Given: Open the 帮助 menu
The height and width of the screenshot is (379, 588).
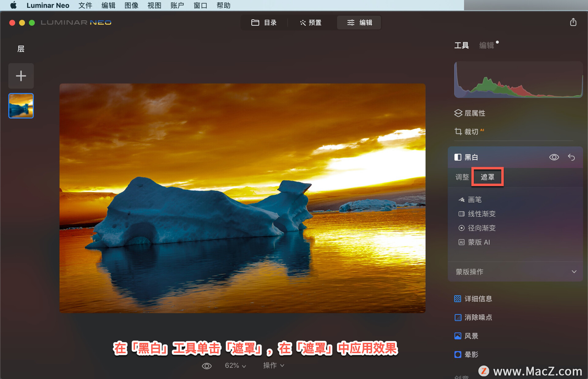Looking at the screenshot, I should tap(223, 5).
